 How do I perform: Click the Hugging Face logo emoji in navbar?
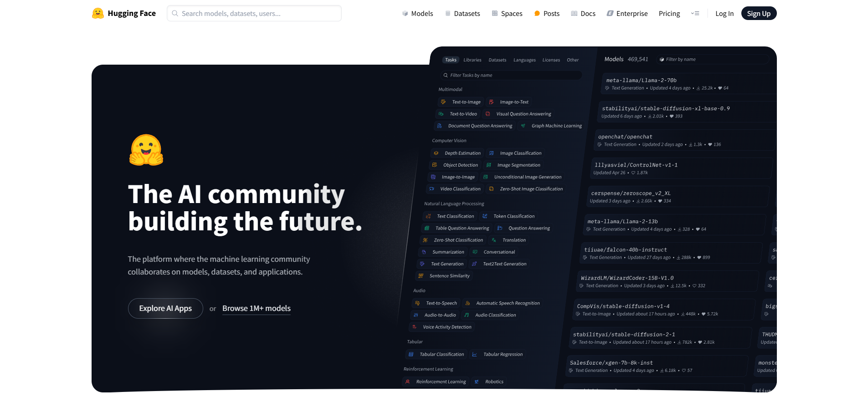pos(98,13)
